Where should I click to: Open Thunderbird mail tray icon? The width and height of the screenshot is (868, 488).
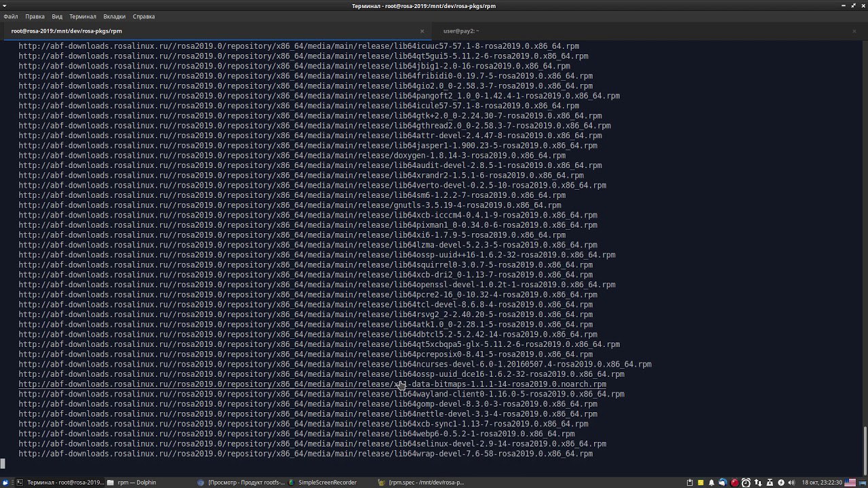(x=723, y=483)
